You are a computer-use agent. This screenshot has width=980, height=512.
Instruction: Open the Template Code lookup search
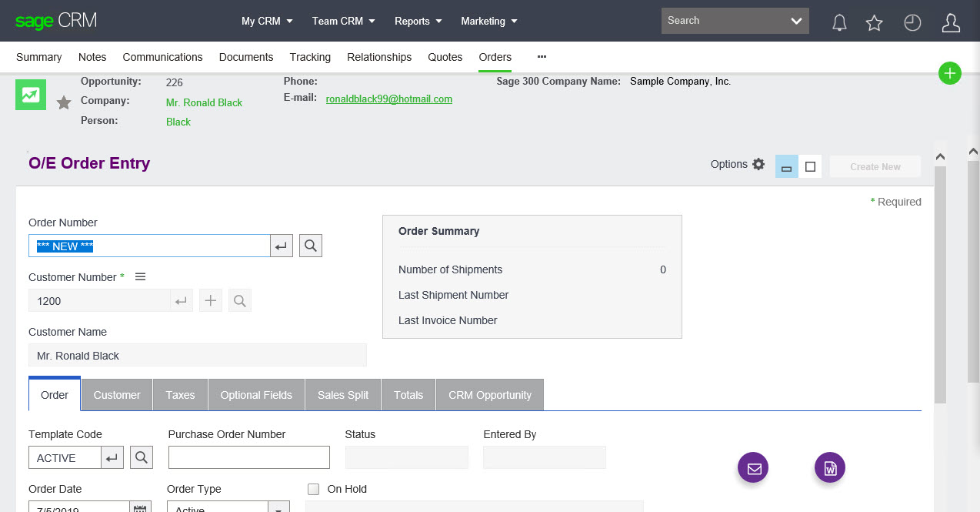[141, 457]
